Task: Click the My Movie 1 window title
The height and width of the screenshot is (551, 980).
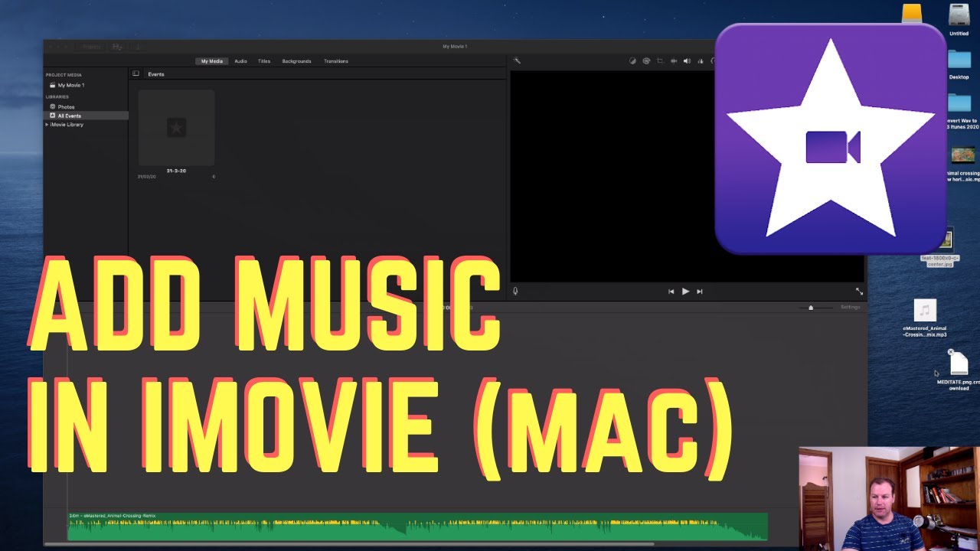Action: [x=455, y=47]
